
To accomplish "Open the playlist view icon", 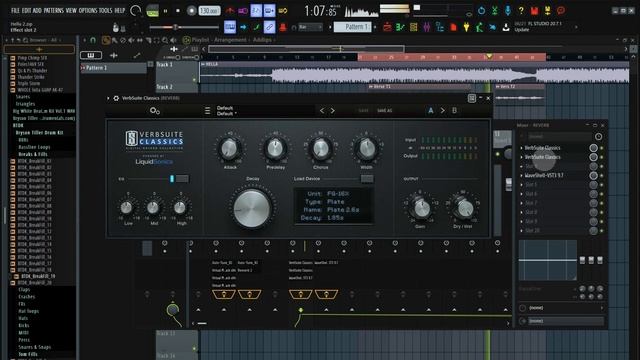I will [387, 27].
